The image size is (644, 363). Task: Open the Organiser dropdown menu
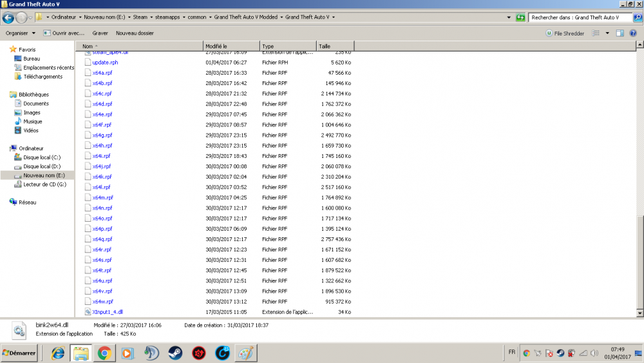click(x=20, y=34)
